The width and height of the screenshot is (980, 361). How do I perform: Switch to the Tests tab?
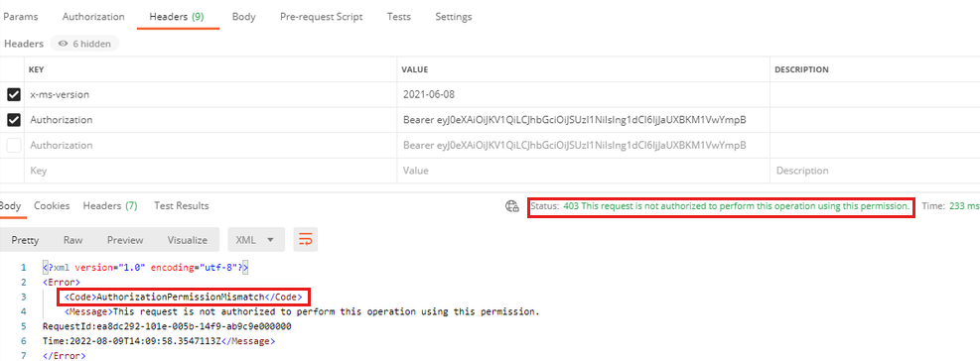point(399,17)
